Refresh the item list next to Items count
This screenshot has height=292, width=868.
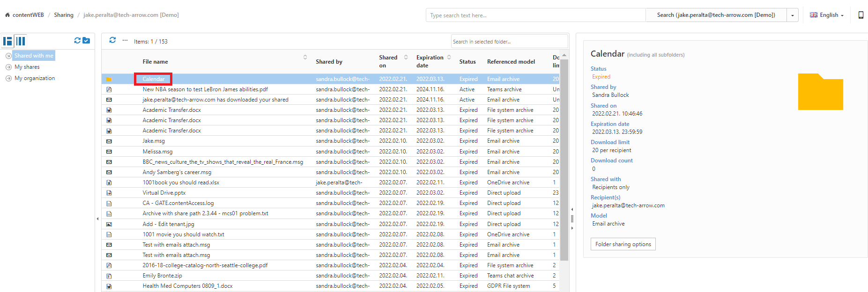point(112,40)
